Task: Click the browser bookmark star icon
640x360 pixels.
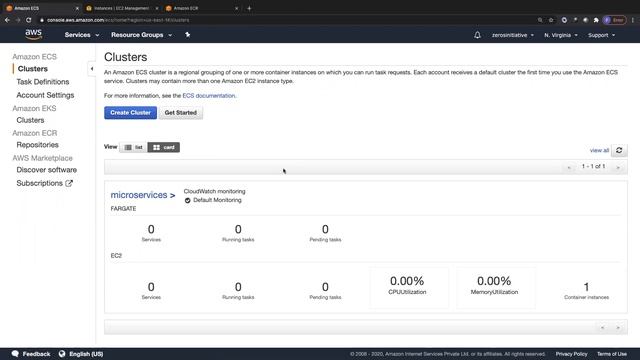Action: [551, 20]
